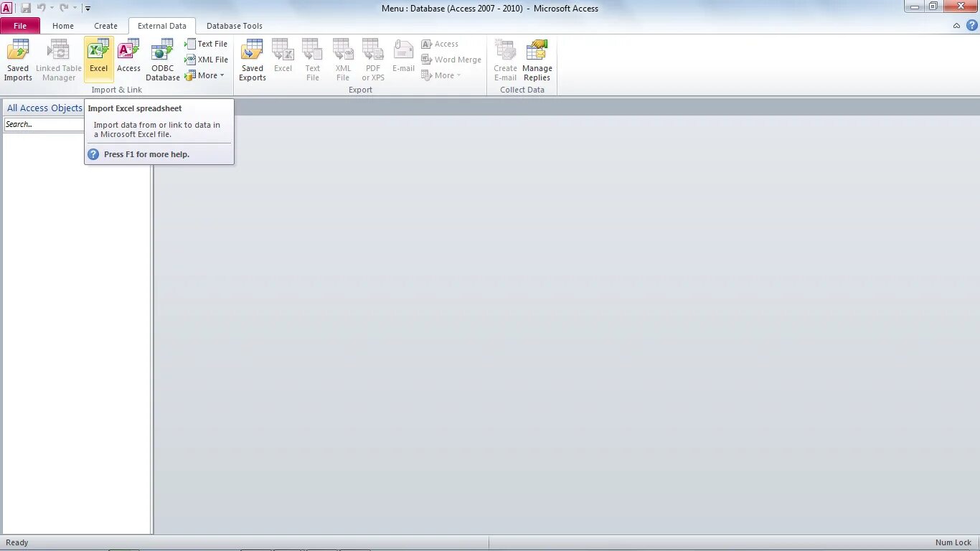Expand the import More dropdown
Screen dimensions: 980x551
click(204, 75)
